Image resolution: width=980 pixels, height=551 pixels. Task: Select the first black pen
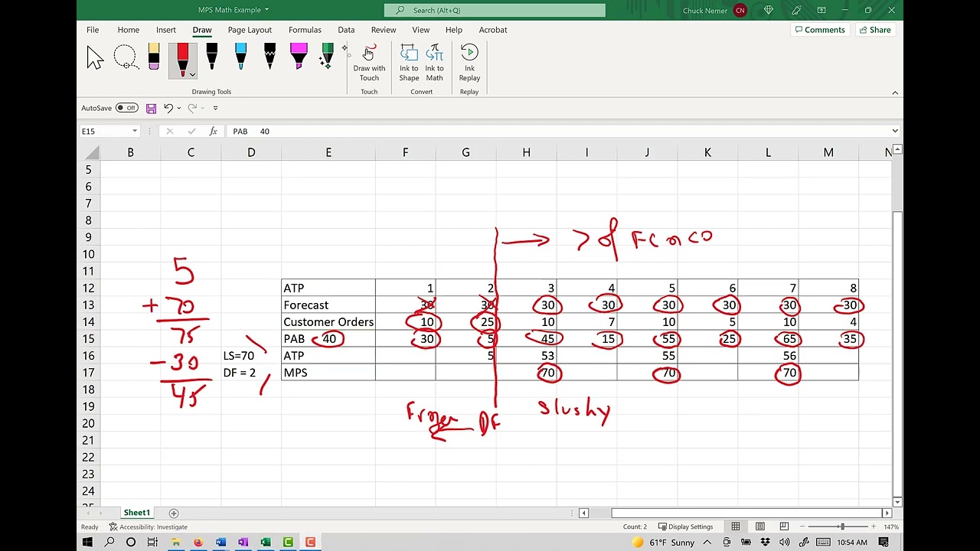coord(211,58)
